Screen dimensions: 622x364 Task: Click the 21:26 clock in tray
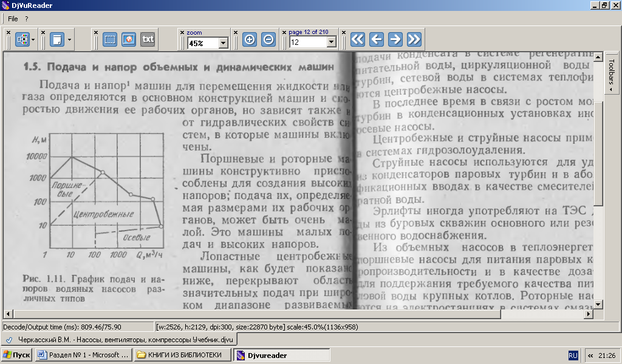[607, 356]
